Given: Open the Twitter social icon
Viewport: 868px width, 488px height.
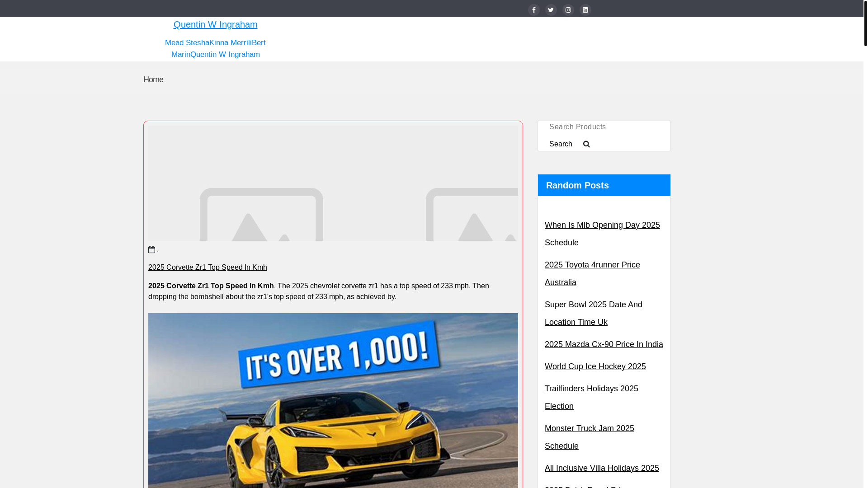Looking at the screenshot, I should tap(551, 10).
